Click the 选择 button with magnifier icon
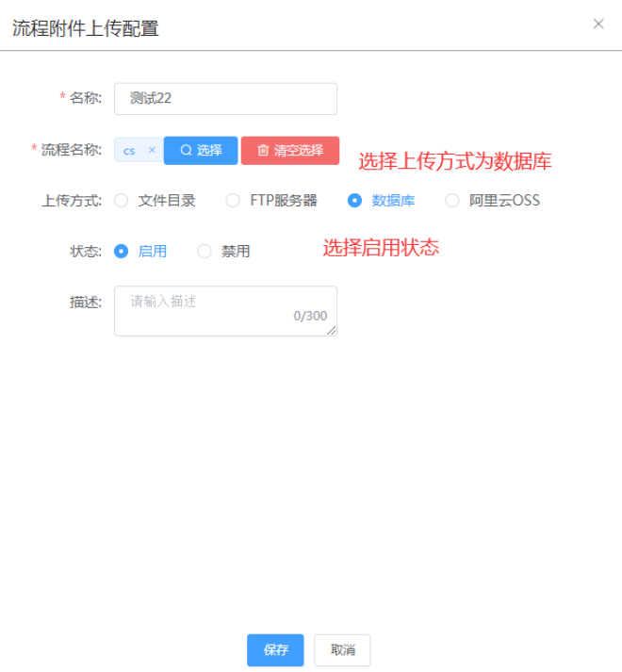The height and width of the screenshot is (672, 622). [x=201, y=151]
